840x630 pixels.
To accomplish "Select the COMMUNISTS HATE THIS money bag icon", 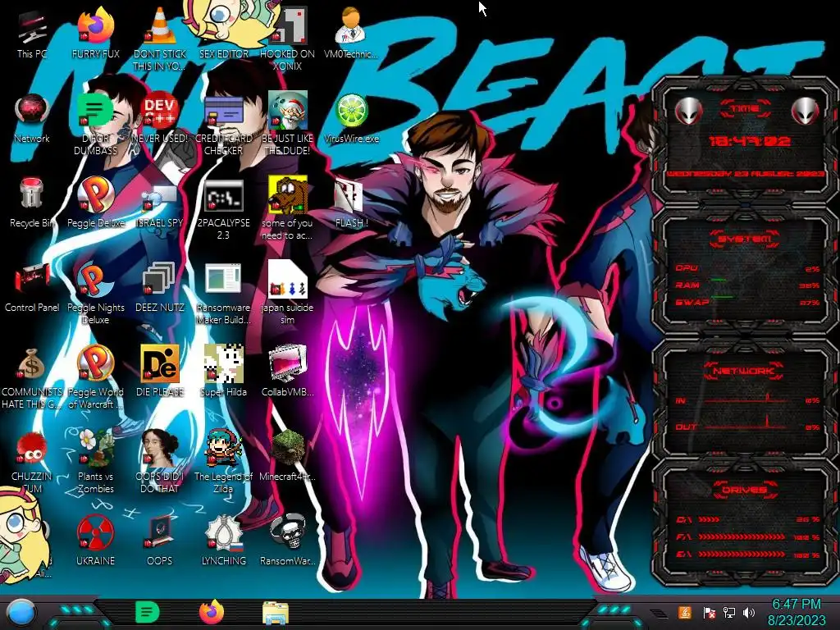I will tap(32, 378).
